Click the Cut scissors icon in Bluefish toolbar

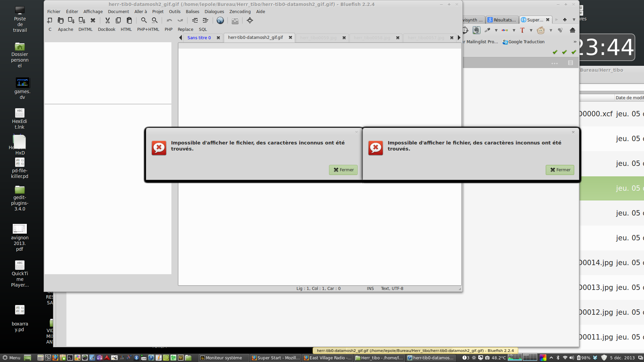[107, 20]
